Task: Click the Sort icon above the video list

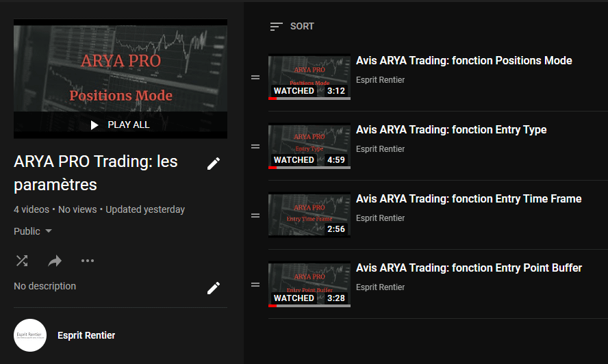Action: [276, 27]
